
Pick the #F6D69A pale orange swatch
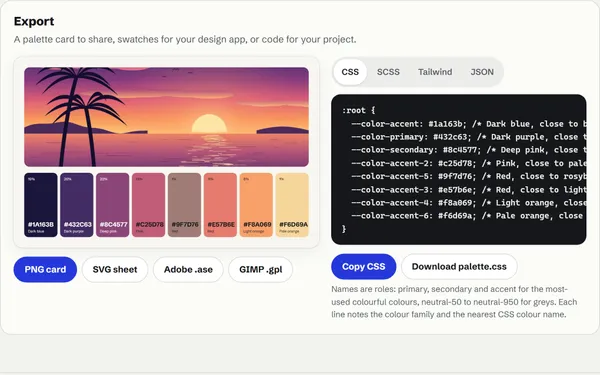[x=292, y=205]
